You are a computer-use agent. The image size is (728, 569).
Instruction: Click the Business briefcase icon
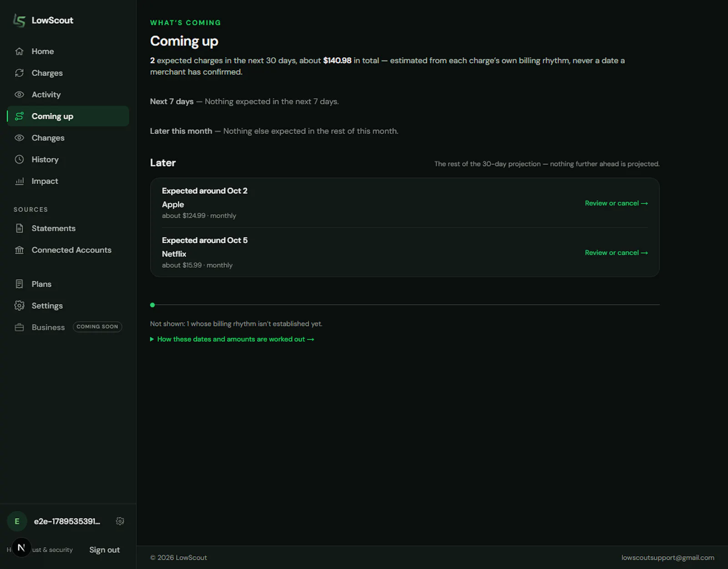pos(19,327)
